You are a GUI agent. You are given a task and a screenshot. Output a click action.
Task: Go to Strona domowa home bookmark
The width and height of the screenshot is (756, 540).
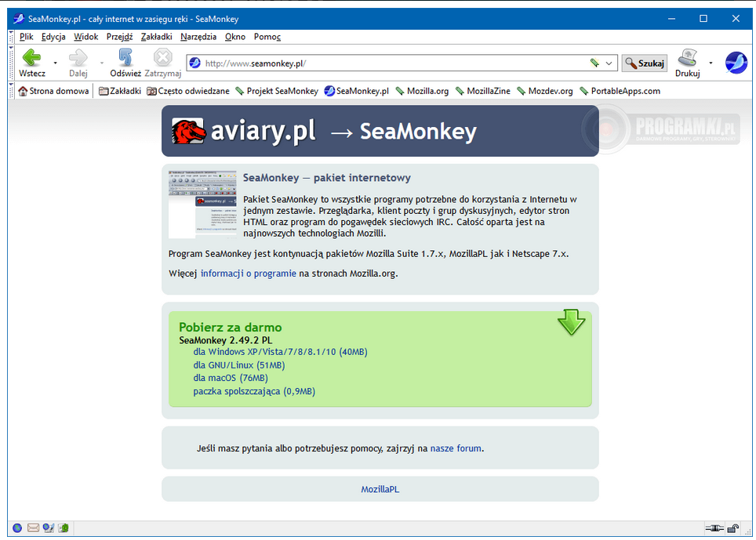53,91
